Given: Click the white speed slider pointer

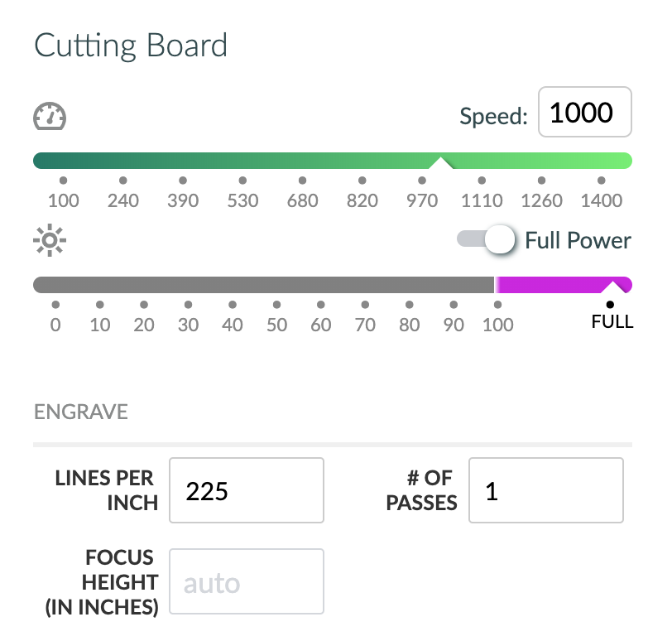Looking at the screenshot, I should 441,163.
